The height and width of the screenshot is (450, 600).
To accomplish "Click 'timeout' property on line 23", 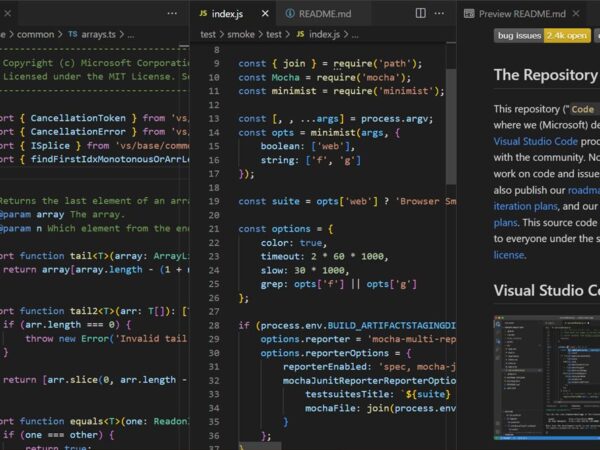I will [x=280, y=256].
